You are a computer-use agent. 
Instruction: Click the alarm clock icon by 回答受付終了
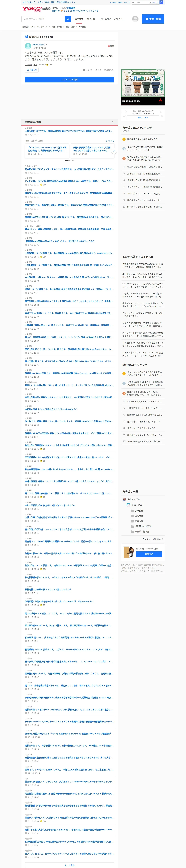click(x=27, y=37)
